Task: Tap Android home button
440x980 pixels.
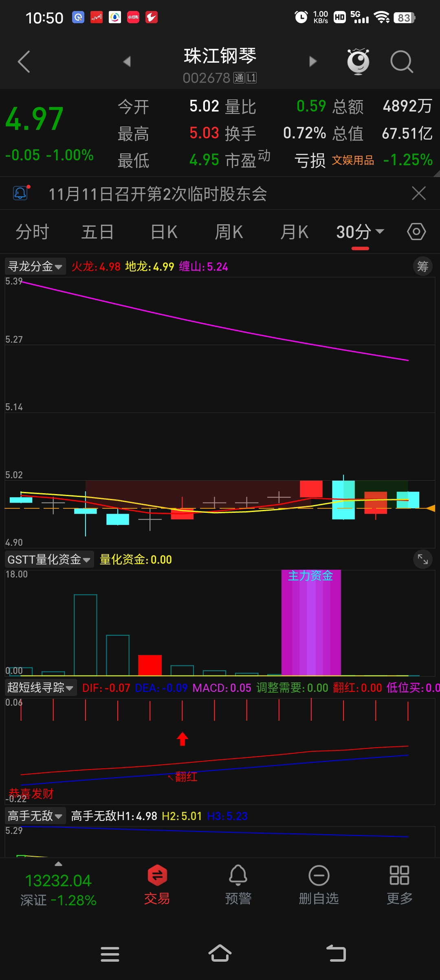Action: [x=220, y=953]
